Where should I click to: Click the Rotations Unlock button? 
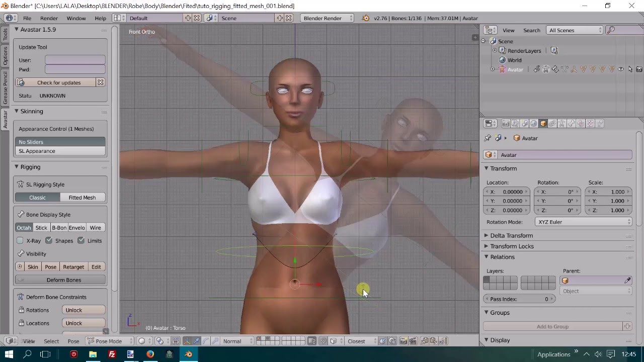84,310
